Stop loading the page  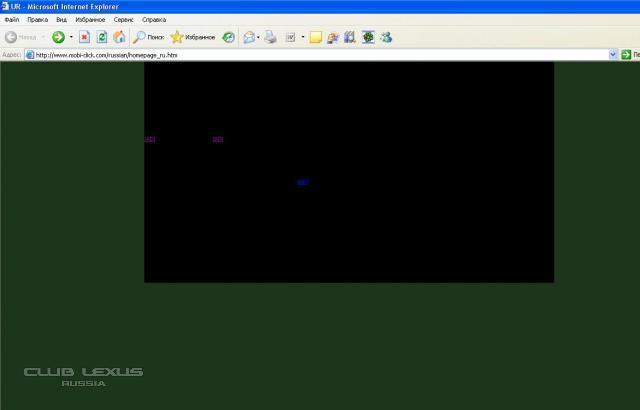click(85, 37)
